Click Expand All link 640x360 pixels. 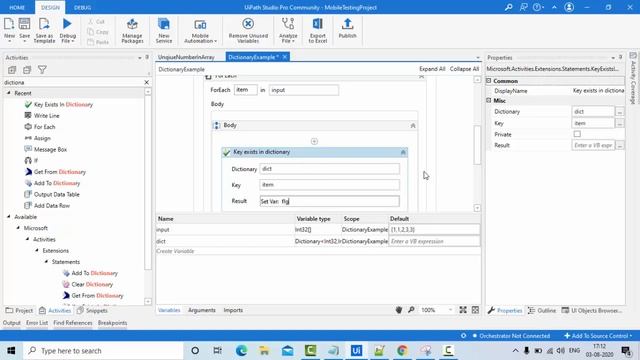[432, 69]
